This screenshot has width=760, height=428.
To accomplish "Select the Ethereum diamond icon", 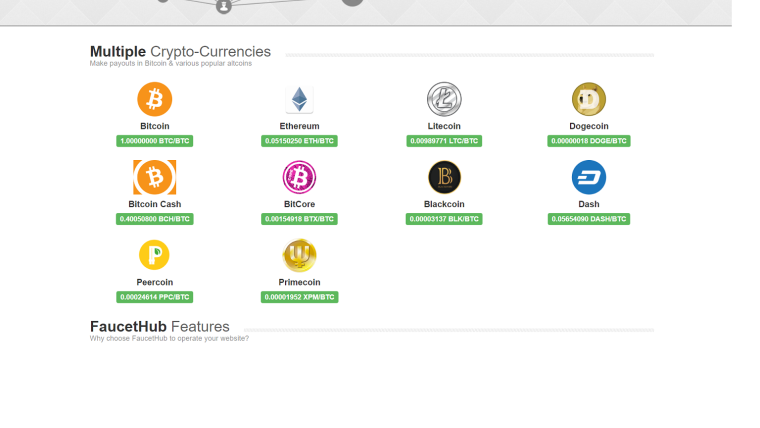I will 299,99.
